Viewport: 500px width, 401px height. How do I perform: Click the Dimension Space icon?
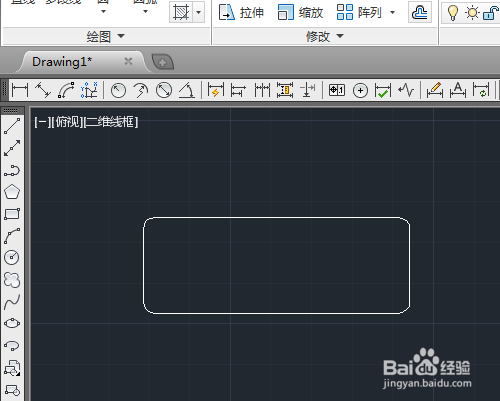285,90
